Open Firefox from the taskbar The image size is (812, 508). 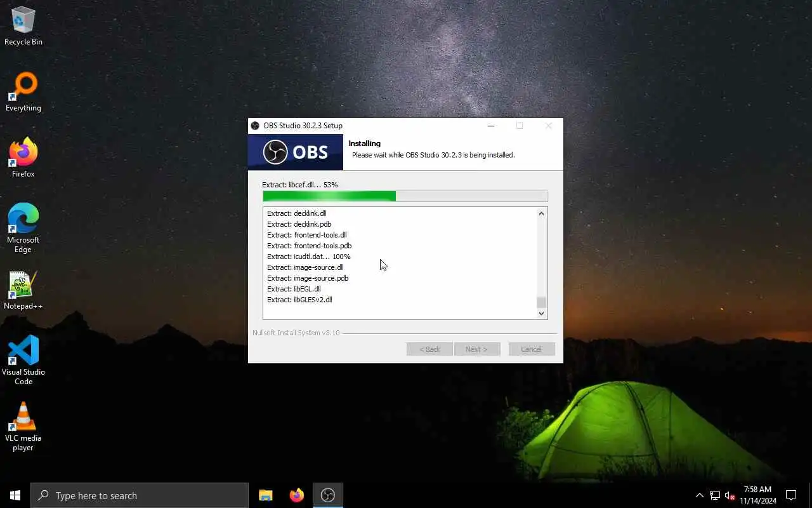point(296,495)
